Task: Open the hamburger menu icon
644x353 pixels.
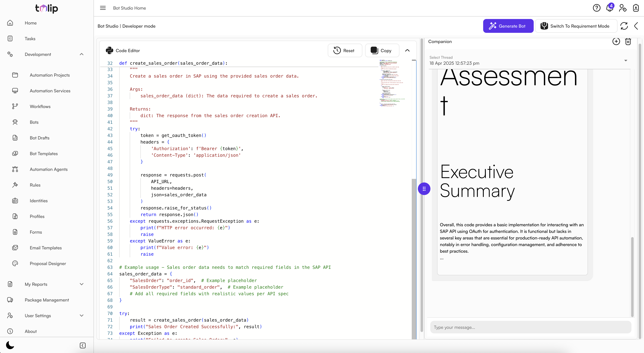Action: [103, 8]
